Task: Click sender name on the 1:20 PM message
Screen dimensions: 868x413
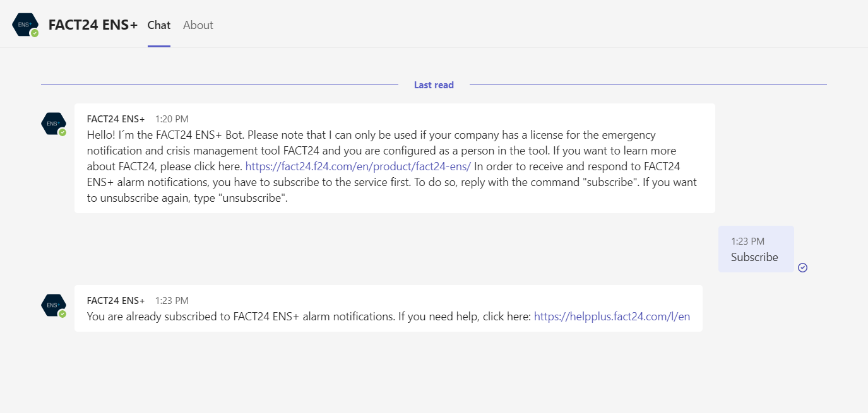Action: click(116, 119)
